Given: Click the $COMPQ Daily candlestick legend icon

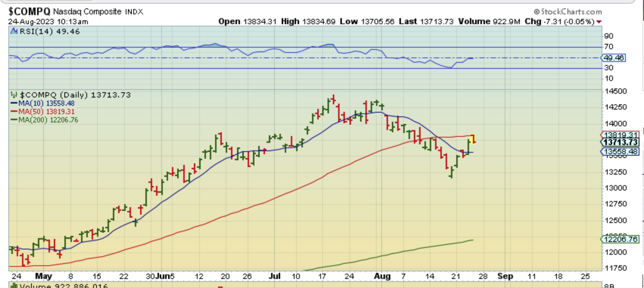Looking at the screenshot, I should (x=14, y=95).
